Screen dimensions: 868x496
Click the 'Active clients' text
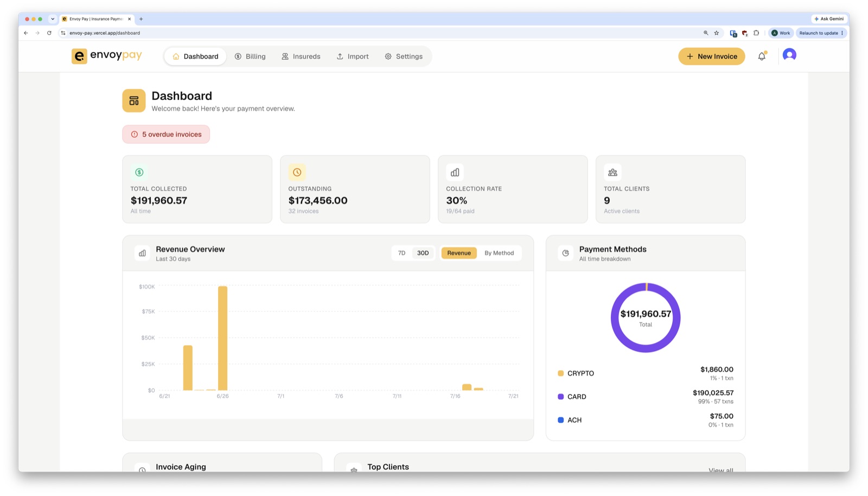pyautogui.click(x=622, y=211)
